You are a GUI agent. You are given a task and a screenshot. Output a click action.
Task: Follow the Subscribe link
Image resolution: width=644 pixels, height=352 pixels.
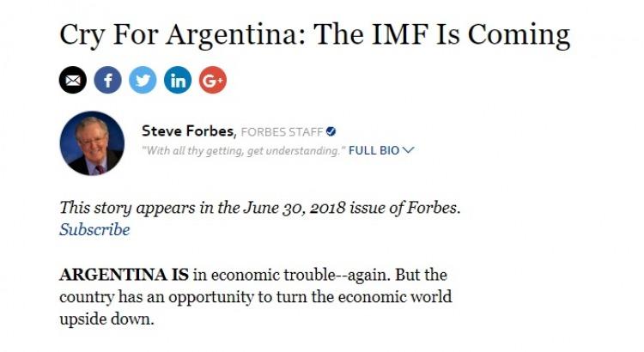tap(94, 230)
